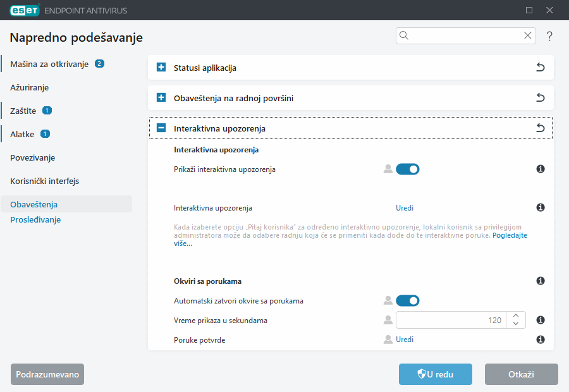
Task: Click user icon beside Prikaži interaktivna upozorenja
Action: click(x=388, y=169)
